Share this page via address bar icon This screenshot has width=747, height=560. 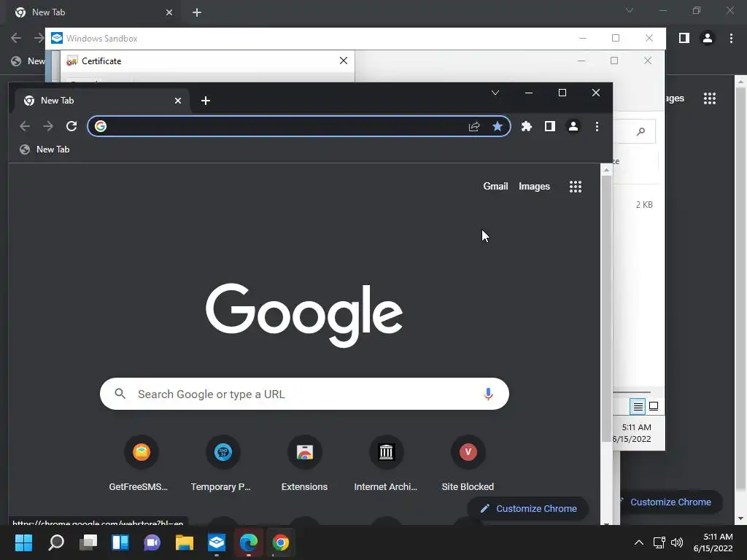coord(474,126)
